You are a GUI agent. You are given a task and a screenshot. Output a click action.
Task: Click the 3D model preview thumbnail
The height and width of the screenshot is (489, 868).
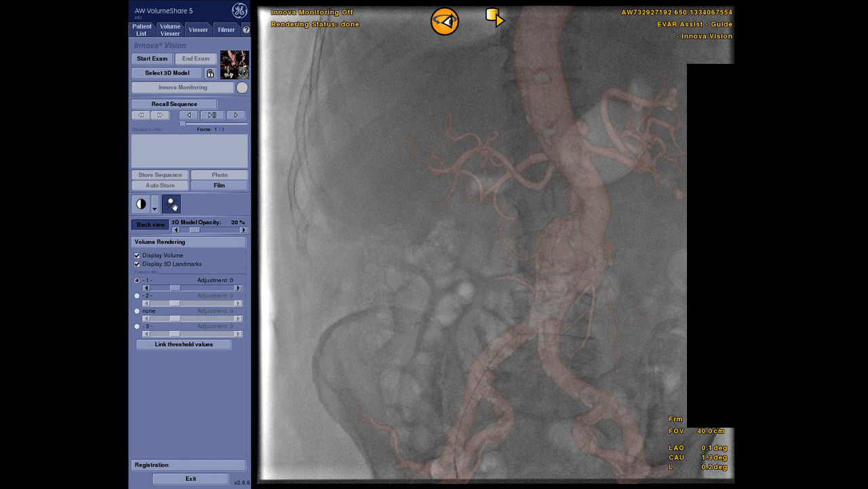[235, 65]
